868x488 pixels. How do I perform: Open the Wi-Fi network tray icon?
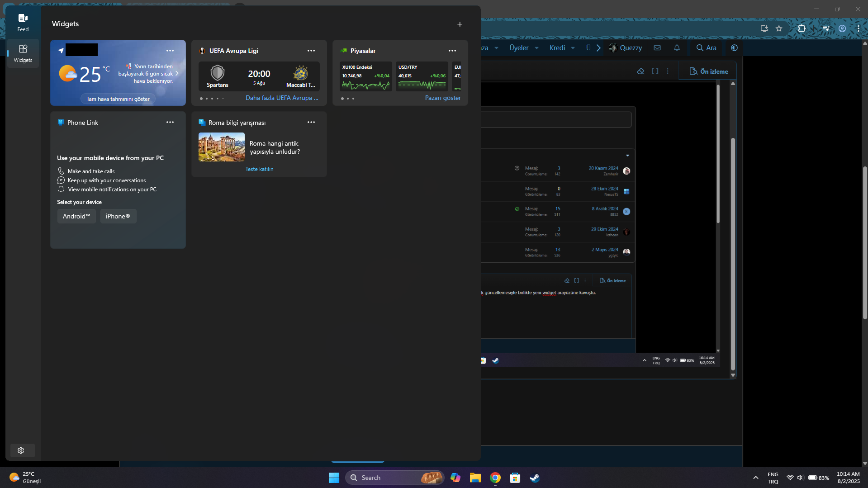pos(790,478)
